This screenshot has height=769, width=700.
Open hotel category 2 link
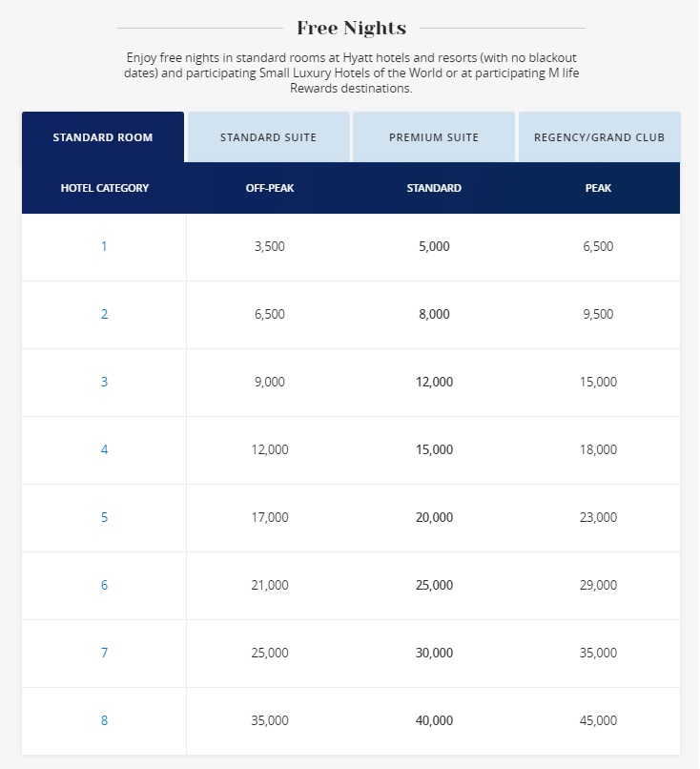click(104, 314)
